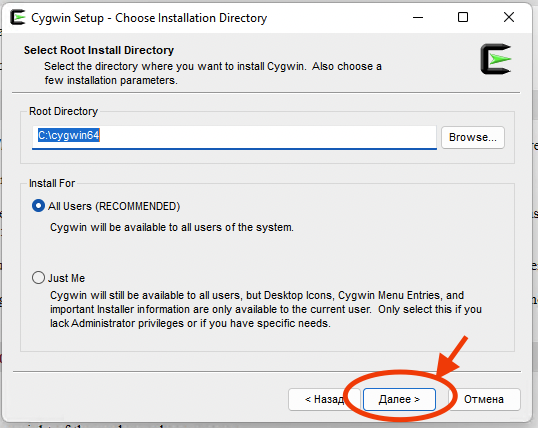Click the 'lack Administrator privileges' description line
The width and height of the screenshot is (538, 428).
pos(190,323)
